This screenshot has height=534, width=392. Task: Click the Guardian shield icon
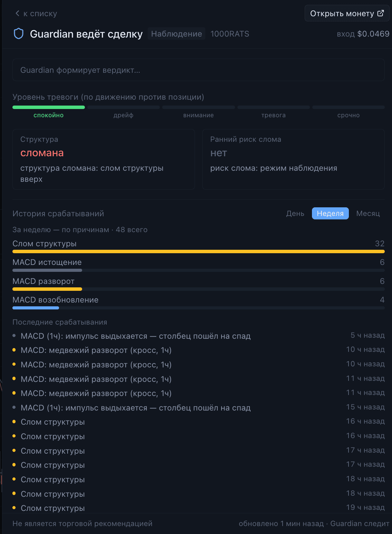point(19,34)
